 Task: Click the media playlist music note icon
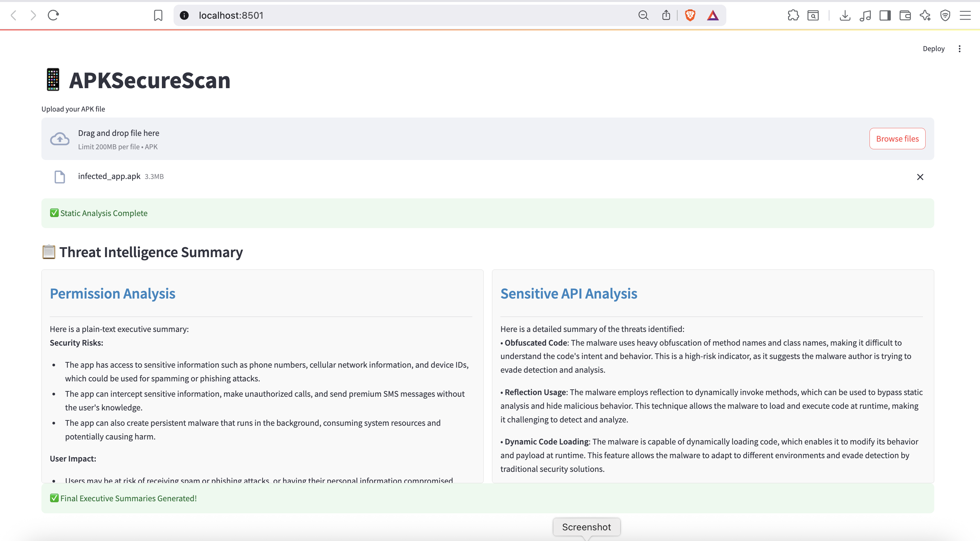[865, 15]
